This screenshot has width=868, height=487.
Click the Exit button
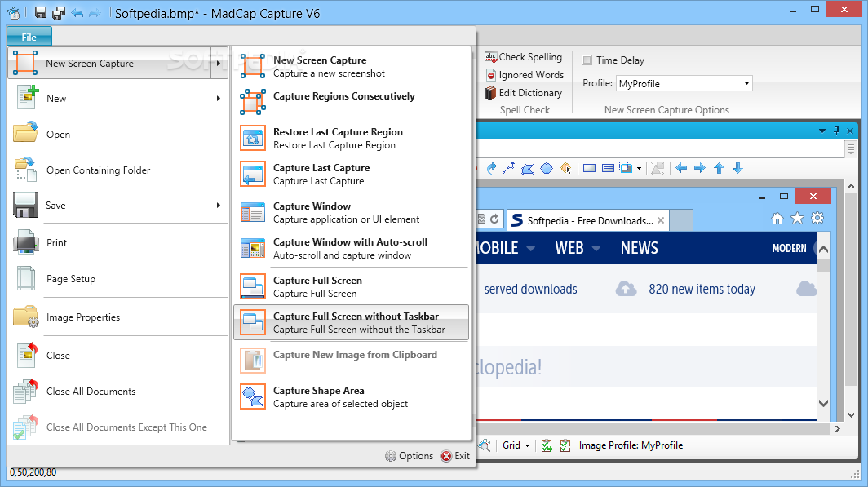tap(455, 456)
